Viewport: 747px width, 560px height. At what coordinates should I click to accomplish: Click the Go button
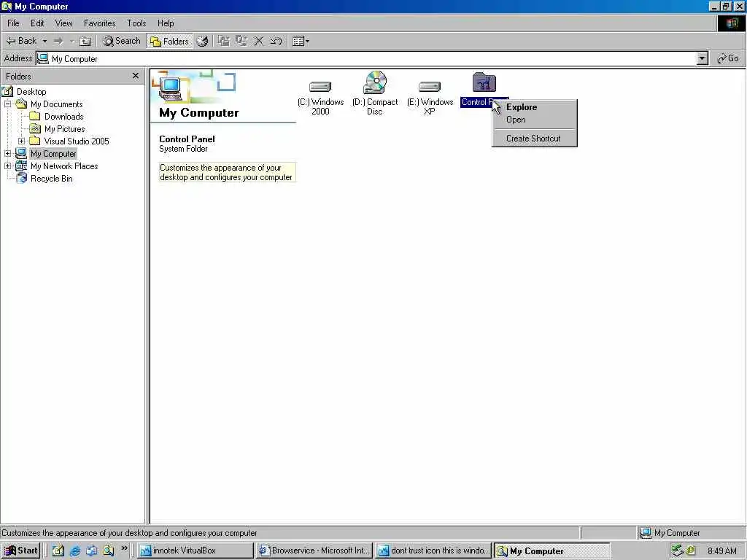728,58
